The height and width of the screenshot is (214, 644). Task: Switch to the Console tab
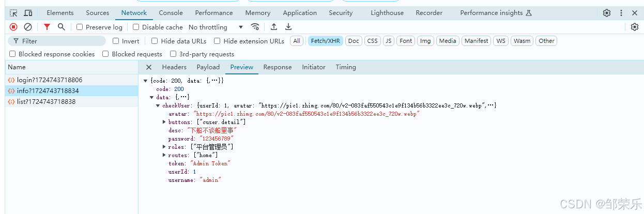point(171,13)
